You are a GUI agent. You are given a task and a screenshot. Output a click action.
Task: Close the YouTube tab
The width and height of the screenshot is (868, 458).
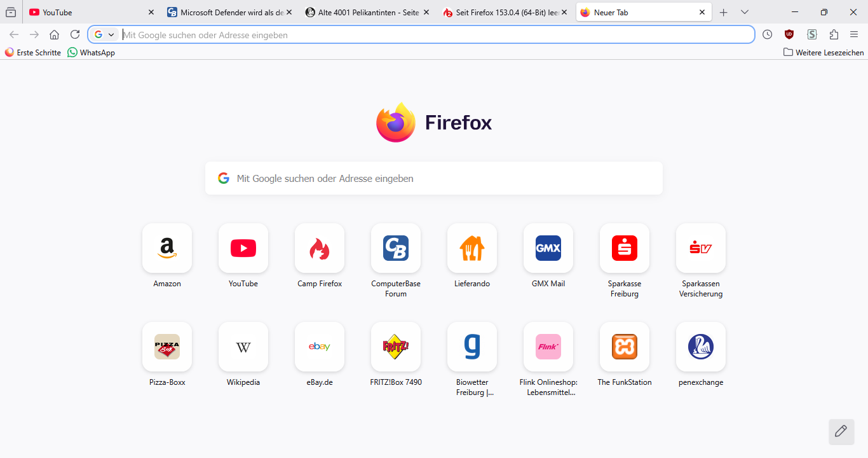tap(151, 12)
